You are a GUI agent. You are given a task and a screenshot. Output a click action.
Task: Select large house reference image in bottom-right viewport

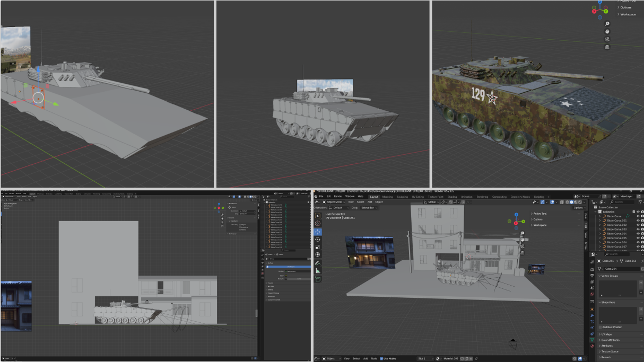370,252
